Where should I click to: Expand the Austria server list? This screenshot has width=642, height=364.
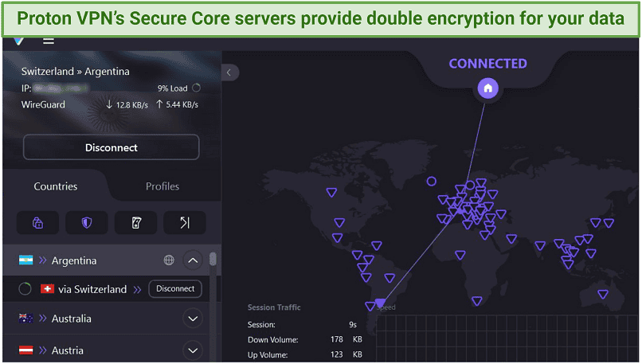click(x=193, y=350)
